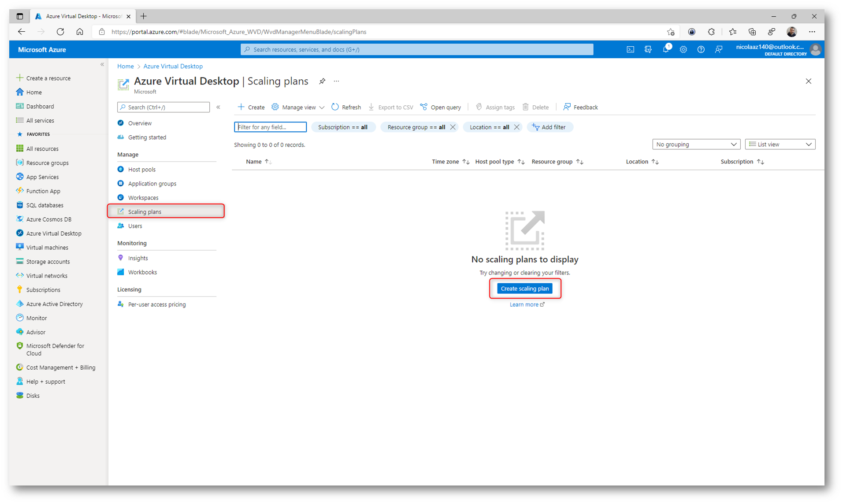Focus the Filter for any field box
Screen dimensions: 843x504
click(270, 127)
